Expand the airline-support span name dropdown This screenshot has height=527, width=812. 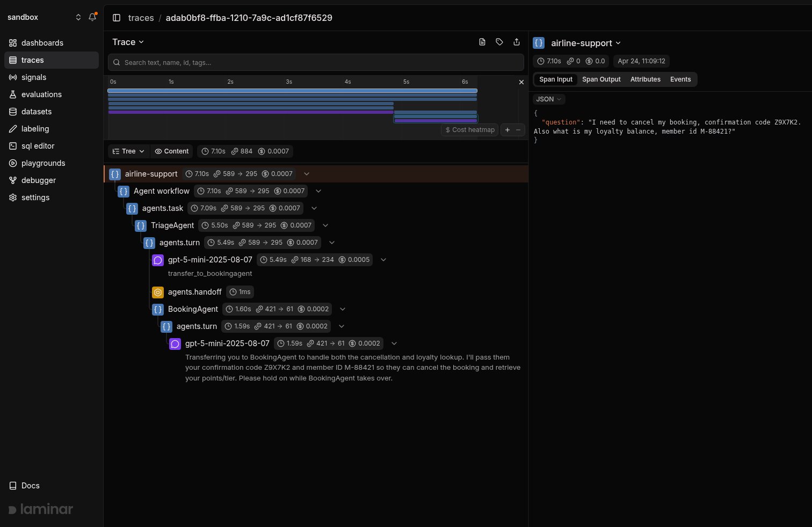point(586,43)
